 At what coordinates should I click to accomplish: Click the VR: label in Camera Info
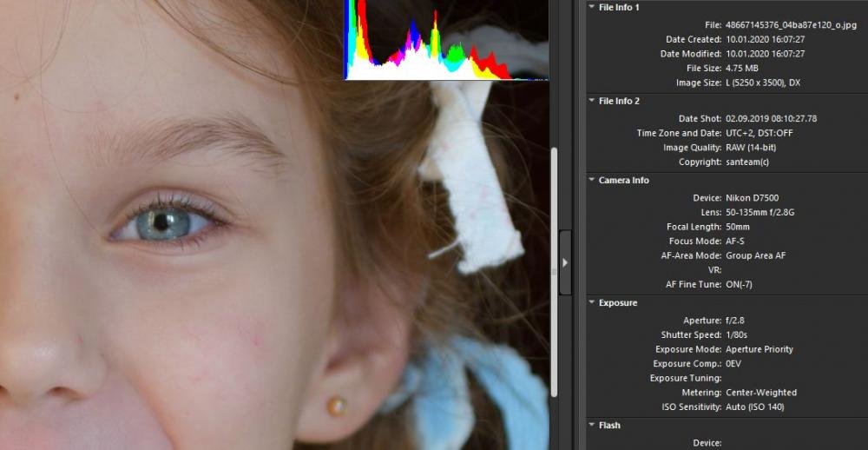click(x=714, y=270)
